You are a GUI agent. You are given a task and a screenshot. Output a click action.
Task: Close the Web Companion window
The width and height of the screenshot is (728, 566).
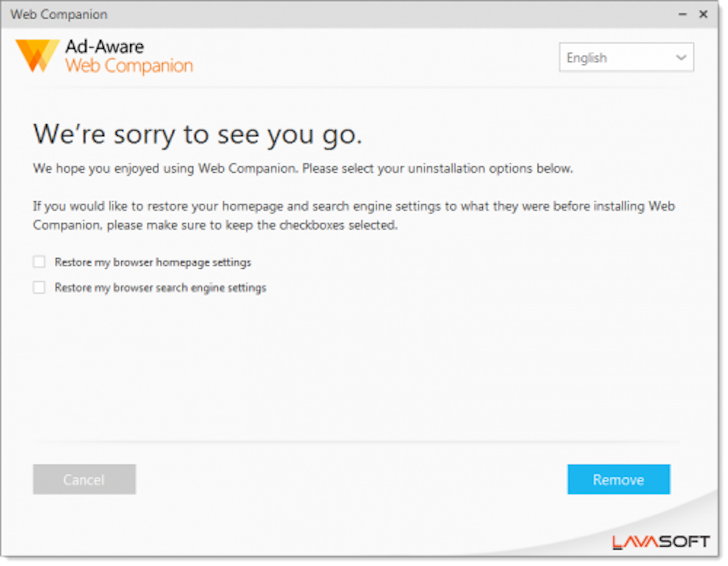pyautogui.click(x=704, y=14)
